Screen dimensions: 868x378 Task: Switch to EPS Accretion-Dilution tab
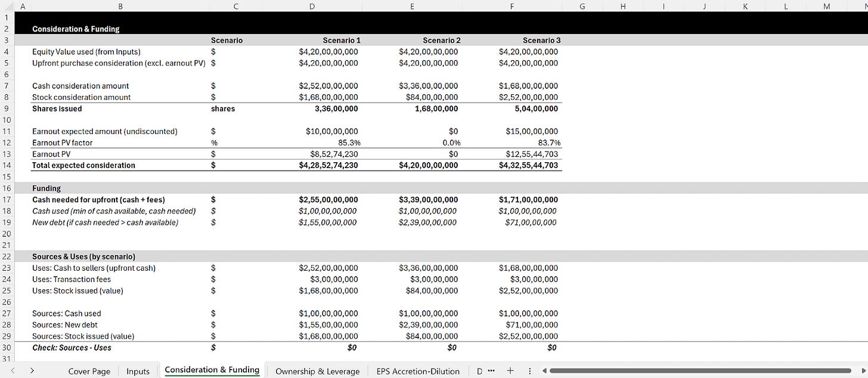[418, 371]
